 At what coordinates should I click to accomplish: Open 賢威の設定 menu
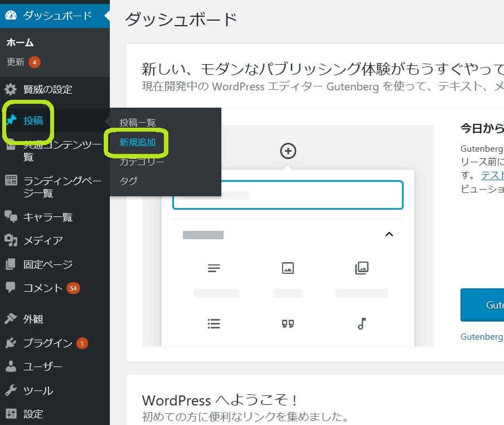point(55,89)
